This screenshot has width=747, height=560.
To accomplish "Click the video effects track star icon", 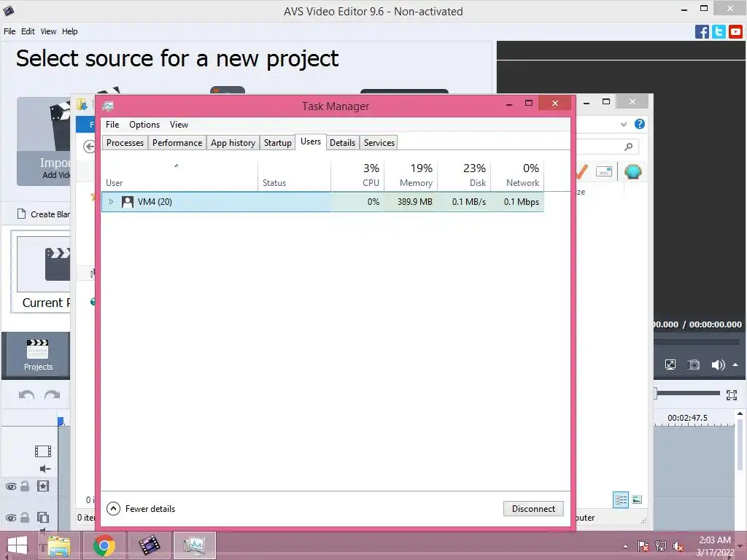I will (x=43, y=486).
